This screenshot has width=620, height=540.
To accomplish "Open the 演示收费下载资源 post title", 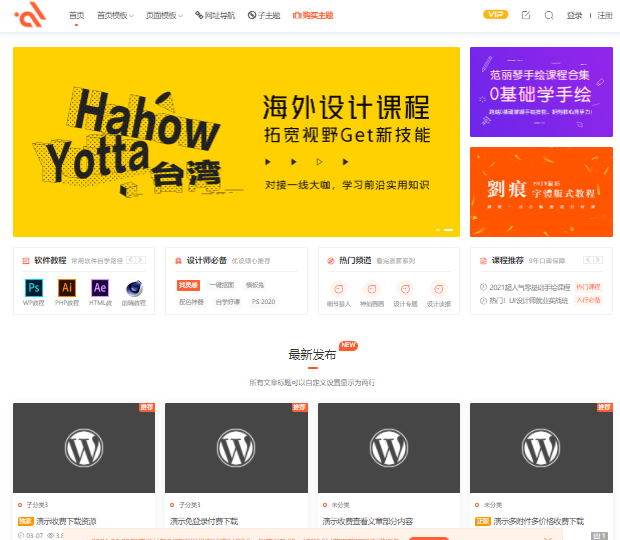I will [66, 521].
